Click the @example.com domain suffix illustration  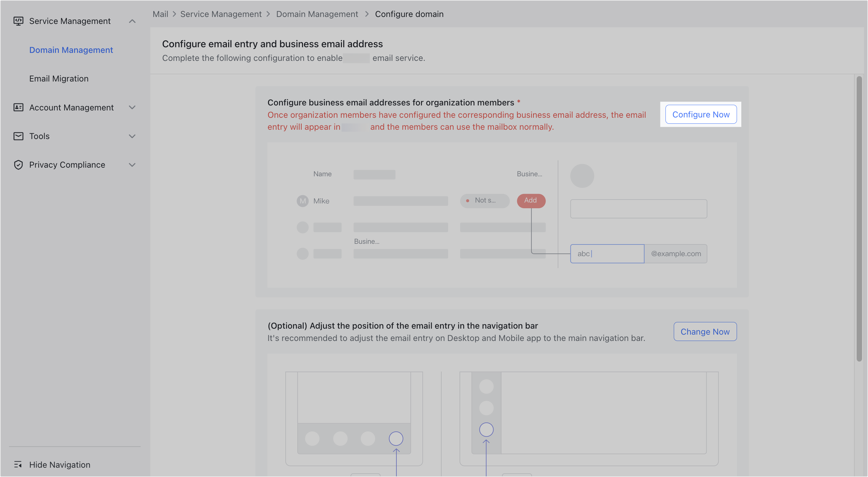click(675, 253)
